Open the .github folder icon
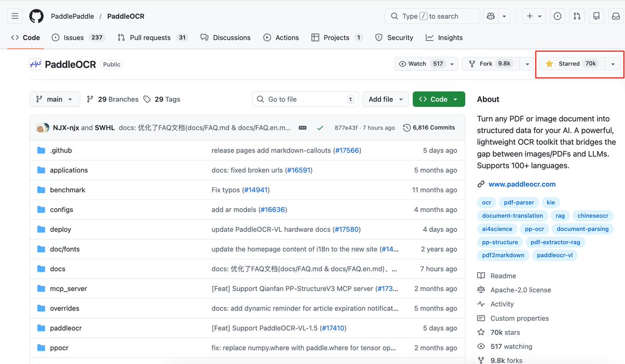This screenshot has width=625, height=364. click(41, 150)
